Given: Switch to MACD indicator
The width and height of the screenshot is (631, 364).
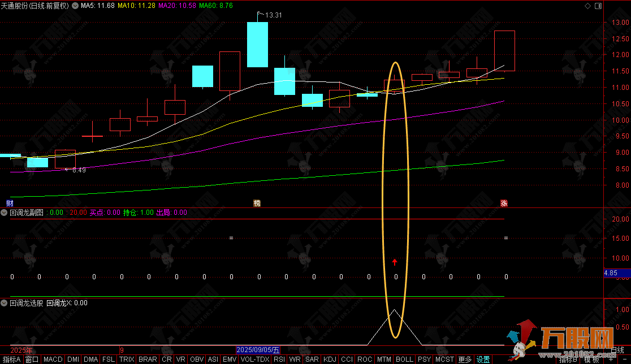Looking at the screenshot, I should click(x=53, y=359).
